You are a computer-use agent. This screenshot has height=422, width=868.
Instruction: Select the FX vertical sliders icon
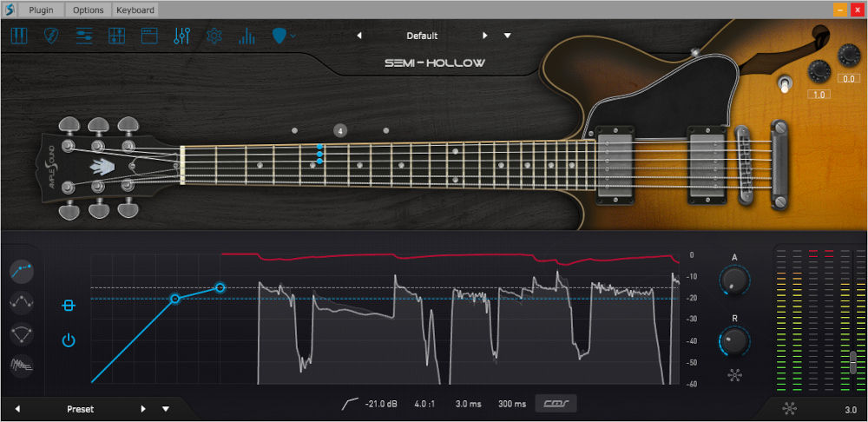click(x=181, y=36)
